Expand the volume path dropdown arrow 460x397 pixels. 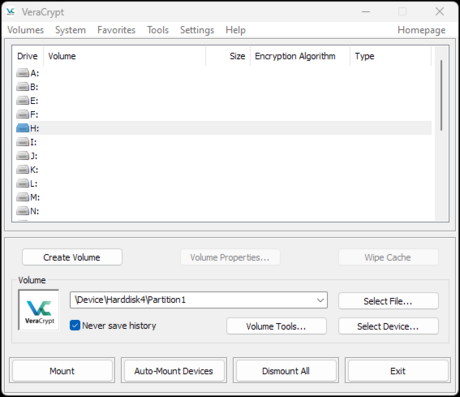pyautogui.click(x=320, y=300)
